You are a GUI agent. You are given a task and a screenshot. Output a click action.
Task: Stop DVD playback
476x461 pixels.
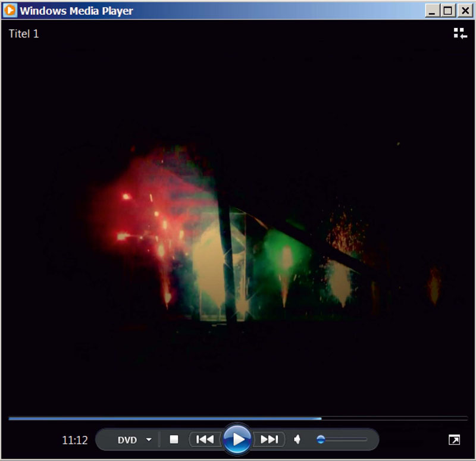coord(174,439)
